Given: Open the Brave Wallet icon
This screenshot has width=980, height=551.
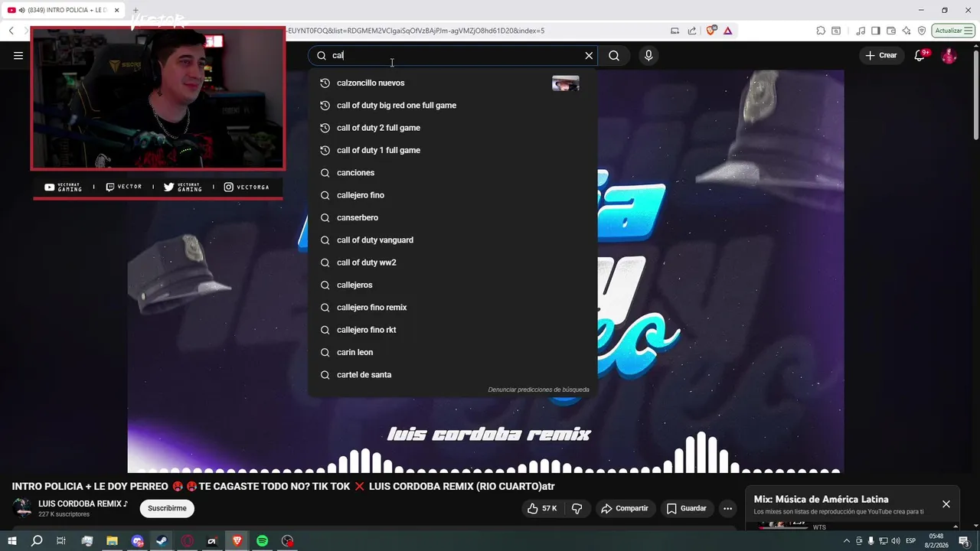Looking at the screenshot, I should [891, 31].
